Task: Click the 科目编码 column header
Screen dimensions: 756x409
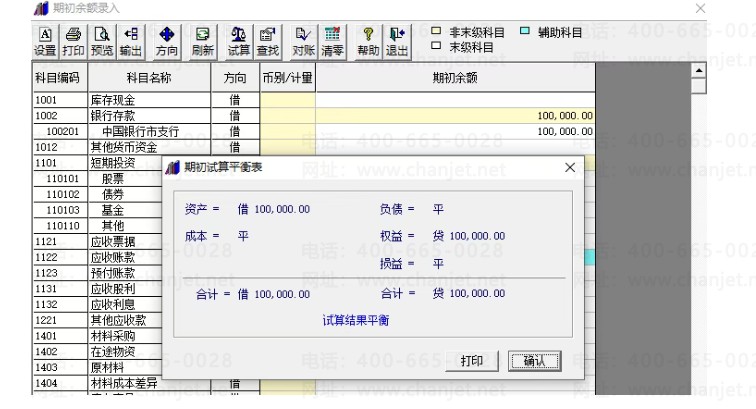Action: tap(60, 78)
